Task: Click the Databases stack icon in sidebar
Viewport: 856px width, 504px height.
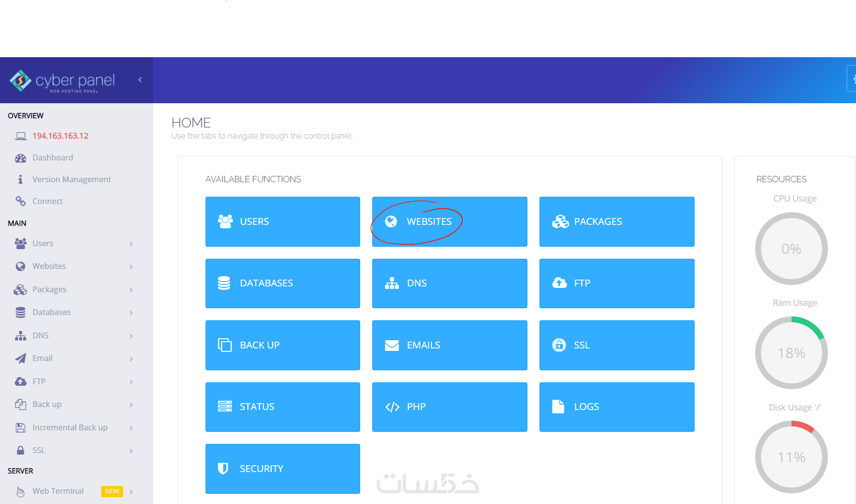Action: pyautogui.click(x=20, y=313)
